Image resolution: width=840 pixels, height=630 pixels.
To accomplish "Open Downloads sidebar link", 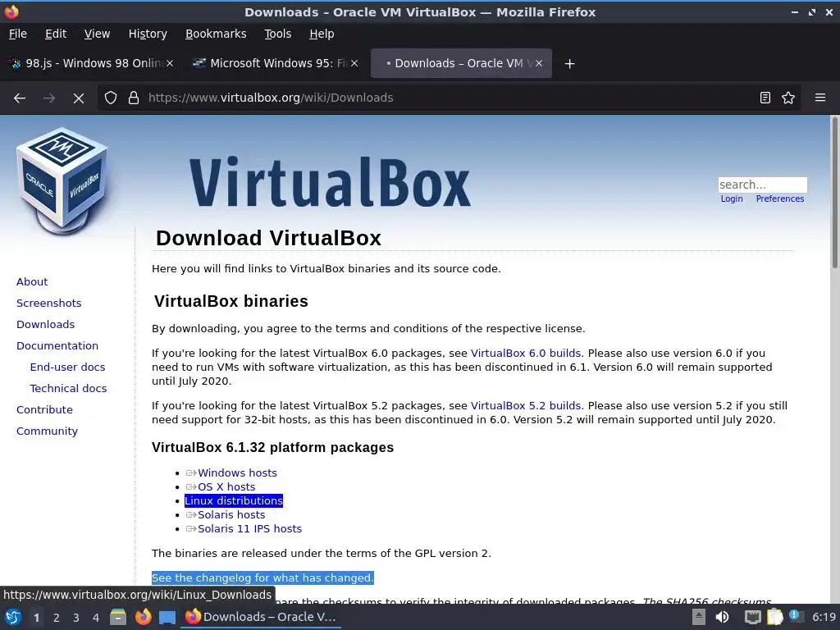I will click(x=46, y=325).
